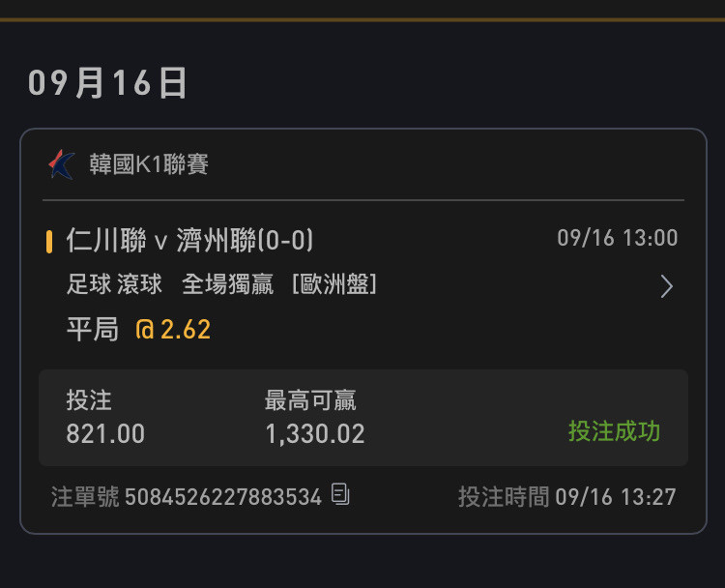
Task: Copy the bet slip number
Action: (x=340, y=494)
